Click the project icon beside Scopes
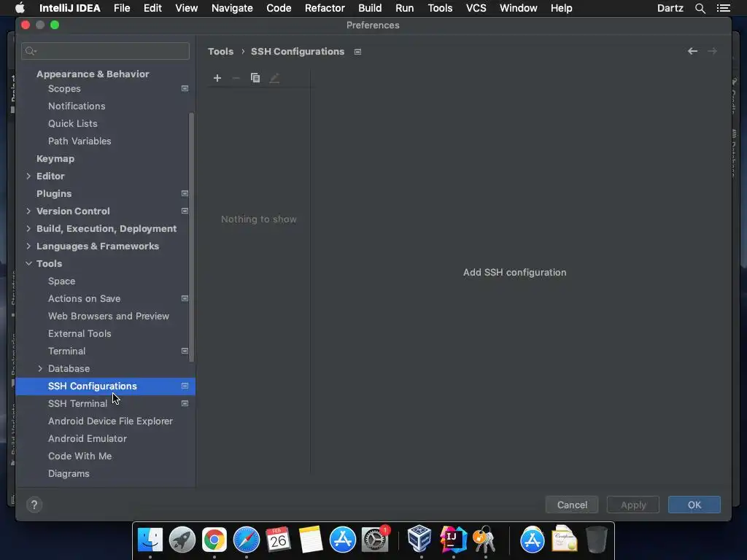The width and height of the screenshot is (747, 560). coord(185,88)
